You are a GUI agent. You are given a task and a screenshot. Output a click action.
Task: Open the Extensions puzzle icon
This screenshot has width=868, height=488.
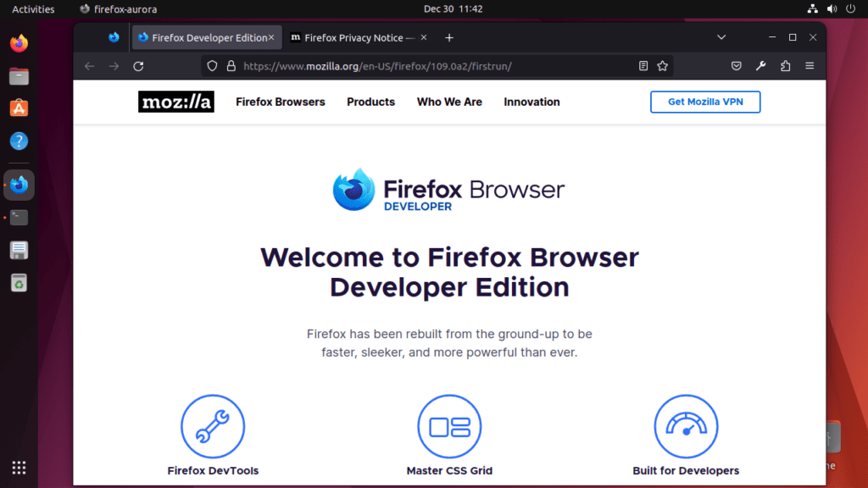[785, 66]
